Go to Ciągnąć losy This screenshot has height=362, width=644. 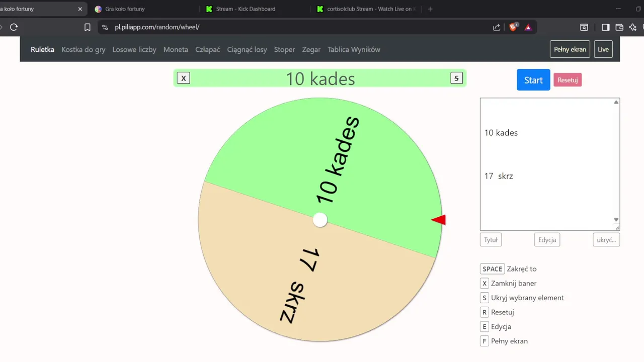coord(247,49)
